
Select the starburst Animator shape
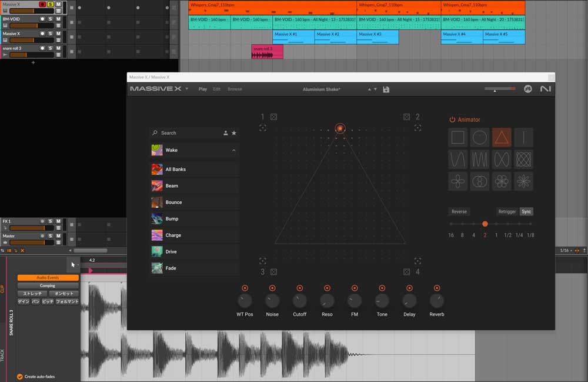coord(523,182)
